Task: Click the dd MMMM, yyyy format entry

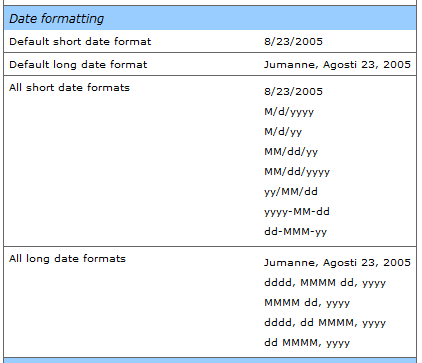Action: click(x=307, y=343)
